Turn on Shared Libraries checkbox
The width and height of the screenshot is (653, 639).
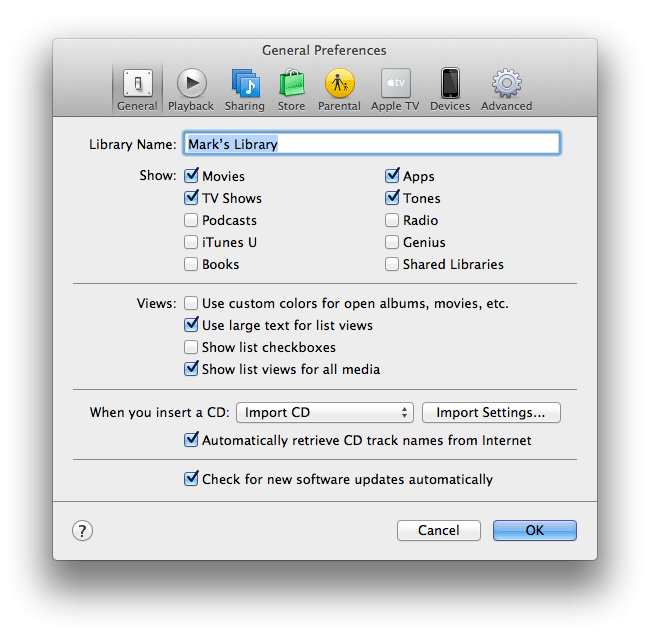392,265
